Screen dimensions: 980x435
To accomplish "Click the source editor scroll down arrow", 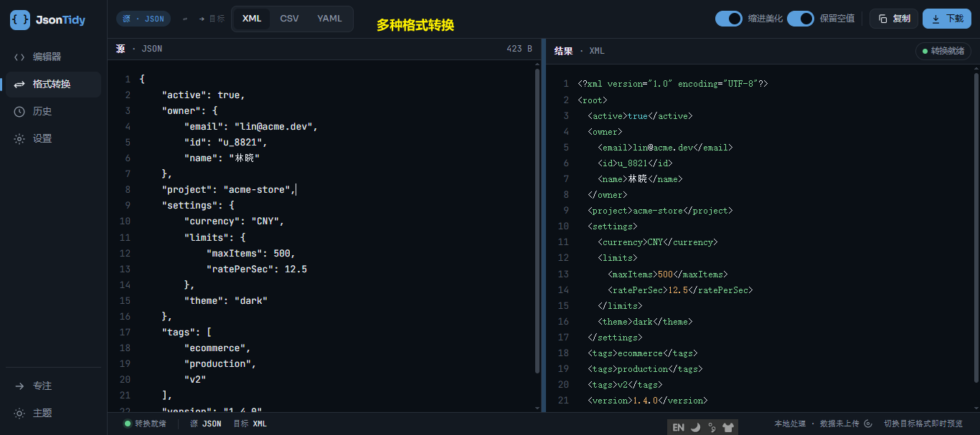I will pos(538,408).
